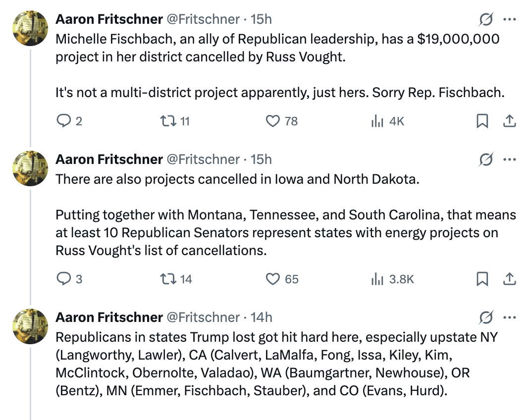Open the 14h timestamp on third tweet

point(262,317)
